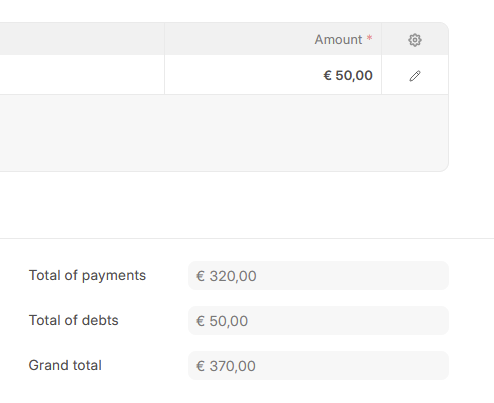Edit the € 50,00 row with pencil icon
The image size is (494, 403).
[415, 76]
